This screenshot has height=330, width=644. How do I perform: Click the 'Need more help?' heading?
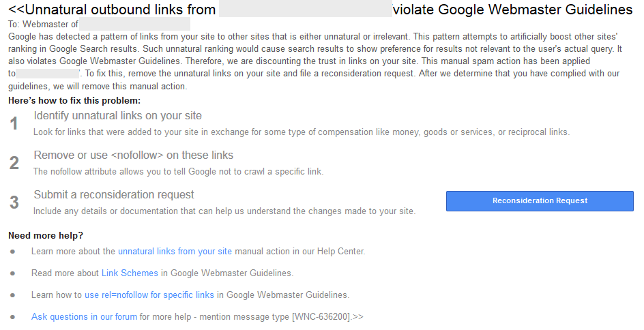(46, 236)
